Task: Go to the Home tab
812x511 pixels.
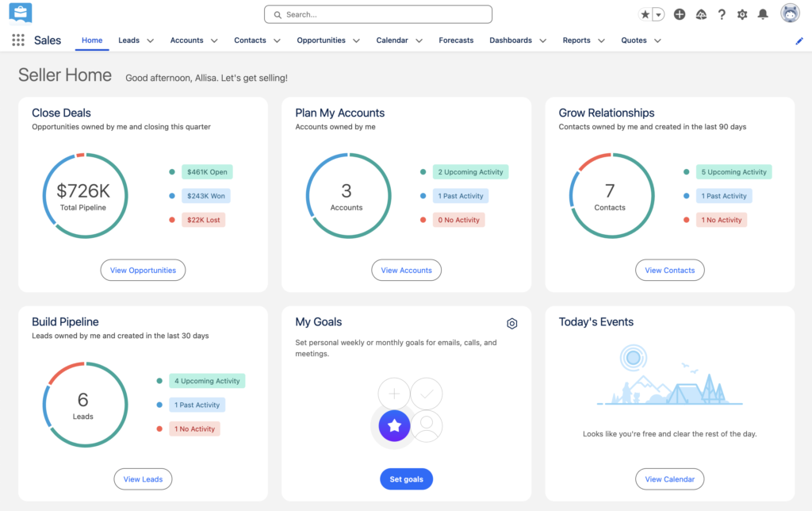Action: [x=92, y=40]
